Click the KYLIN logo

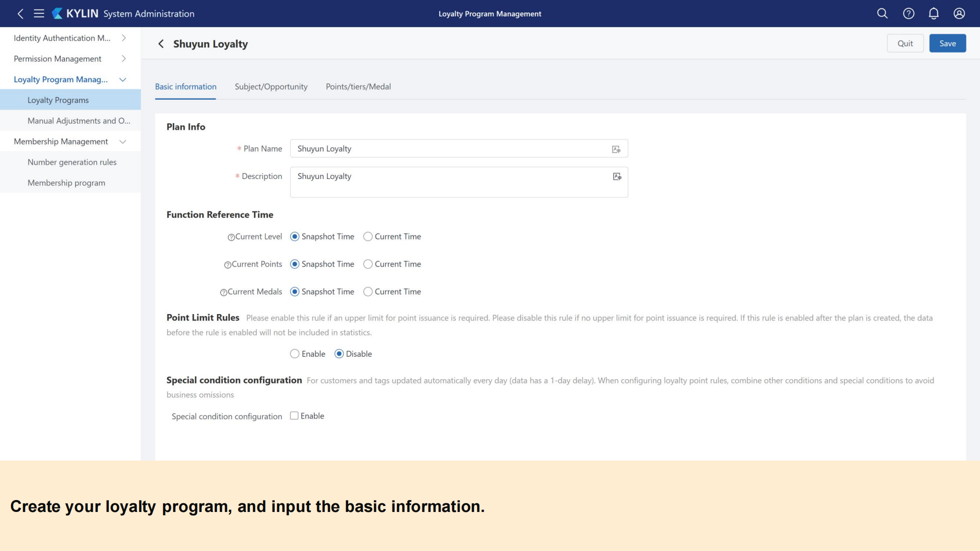75,14
